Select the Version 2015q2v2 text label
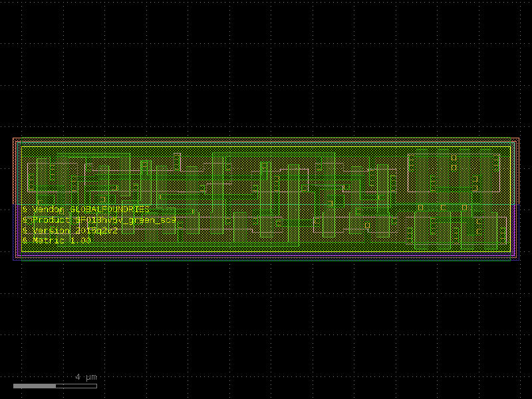Image resolution: width=532 pixels, height=399 pixels. tap(70, 230)
